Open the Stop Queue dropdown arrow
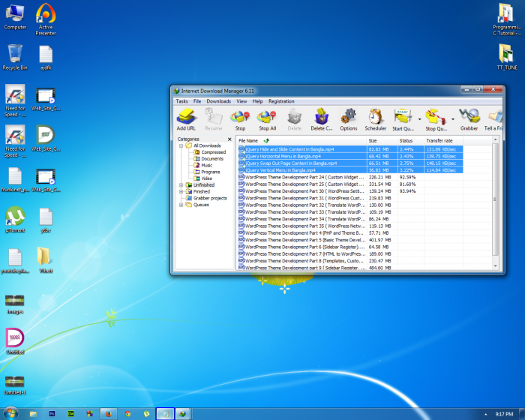The width and height of the screenshot is (525, 420). pos(452,118)
